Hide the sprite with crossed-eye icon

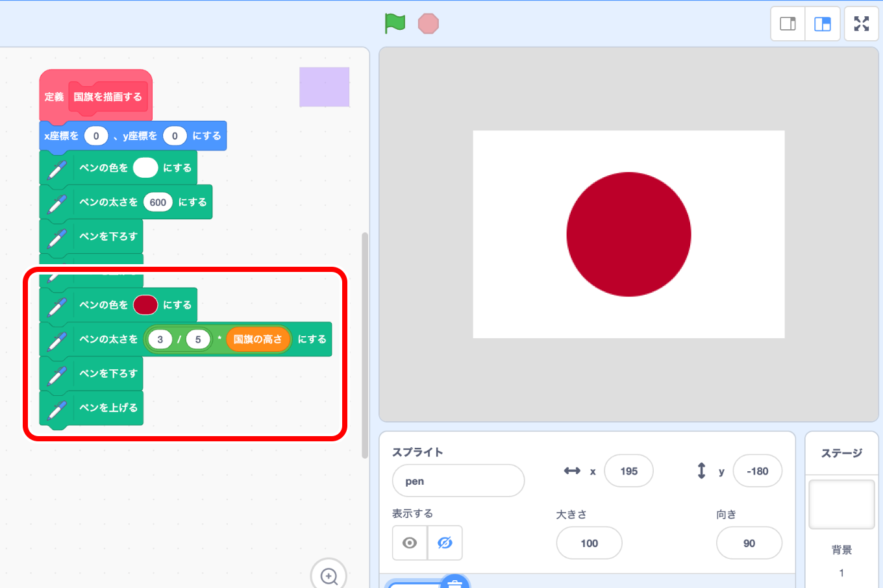(x=445, y=543)
